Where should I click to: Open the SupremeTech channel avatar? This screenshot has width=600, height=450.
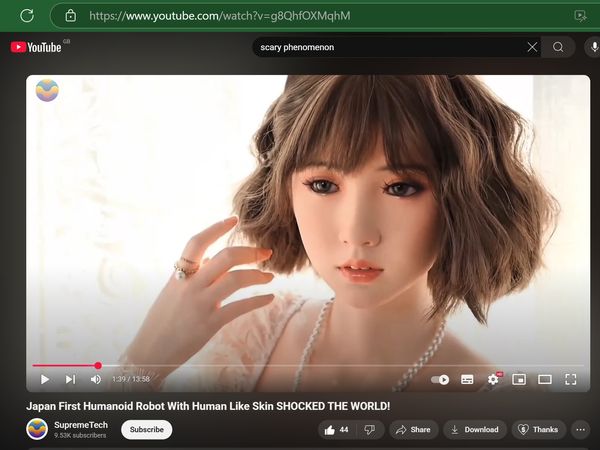point(37,429)
